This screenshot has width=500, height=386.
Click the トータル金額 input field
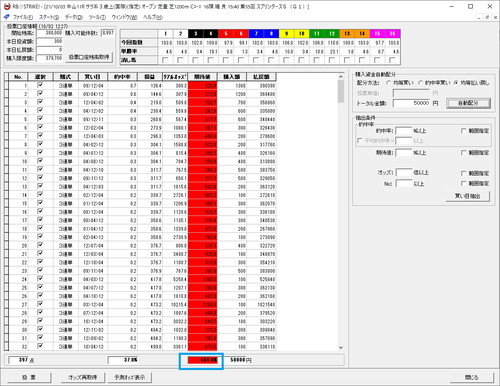click(x=412, y=103)
